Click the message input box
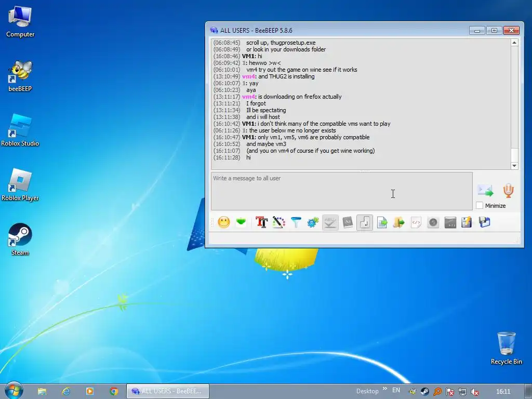Image resolution: width=532 pixels, height=399 pixels. [x=342, y=191]
